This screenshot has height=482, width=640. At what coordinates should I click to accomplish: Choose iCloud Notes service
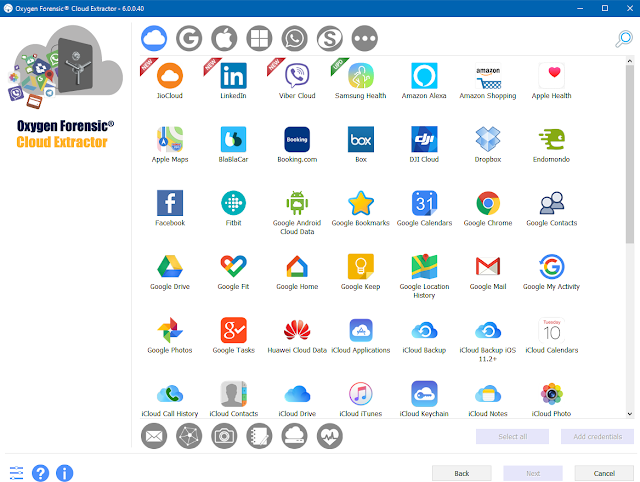click(x=488, y=399)
